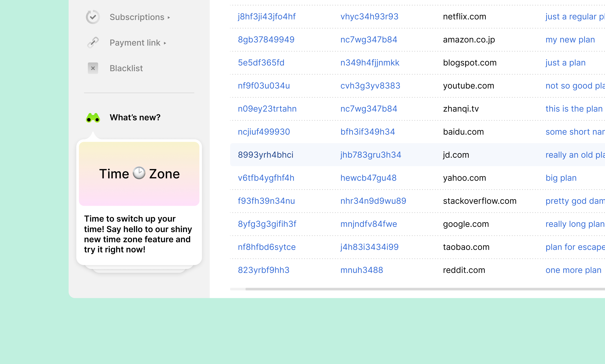Open link hewcb47gu48
Image resolution: width=605 pixels, height=364 pixels.
369,178
